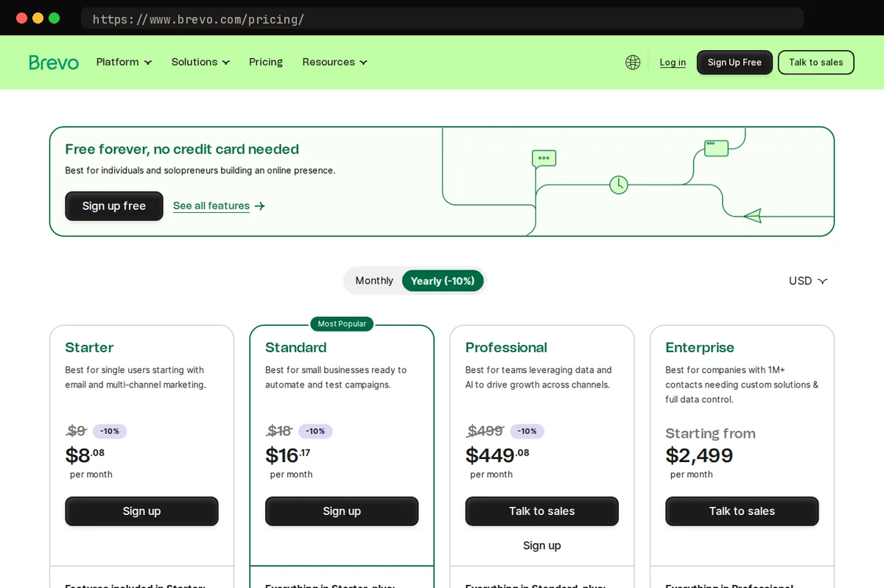Click the -10% badge beside $499
The width and height of the screenshot is (884, 588).
(x=527, y=431)
